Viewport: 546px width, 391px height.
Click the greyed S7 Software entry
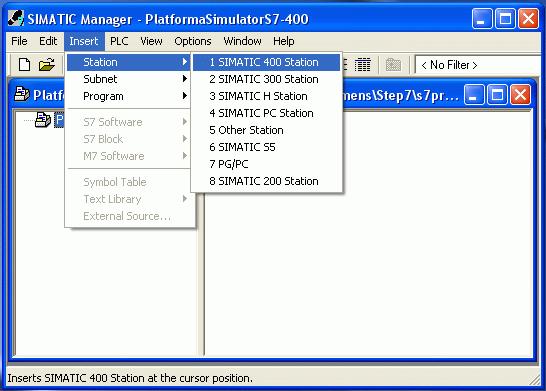pos(128,122)
